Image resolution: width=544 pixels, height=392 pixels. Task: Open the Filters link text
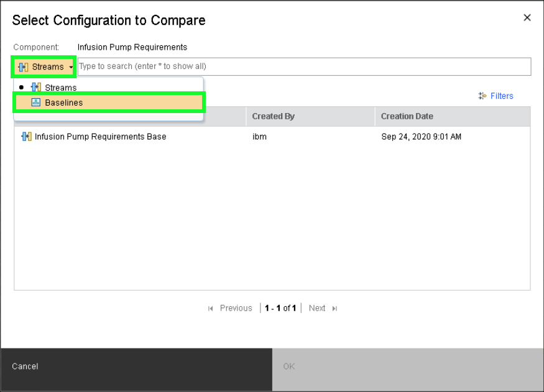[502, 96]
